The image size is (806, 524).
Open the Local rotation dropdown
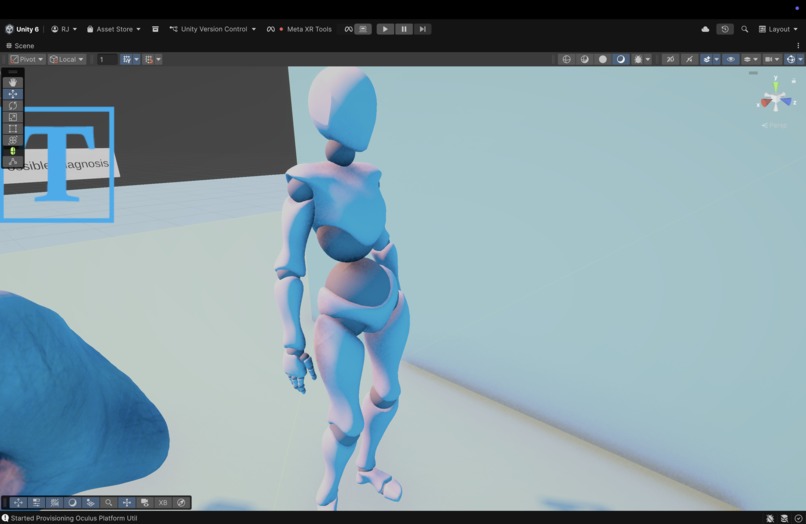[66, 59]
